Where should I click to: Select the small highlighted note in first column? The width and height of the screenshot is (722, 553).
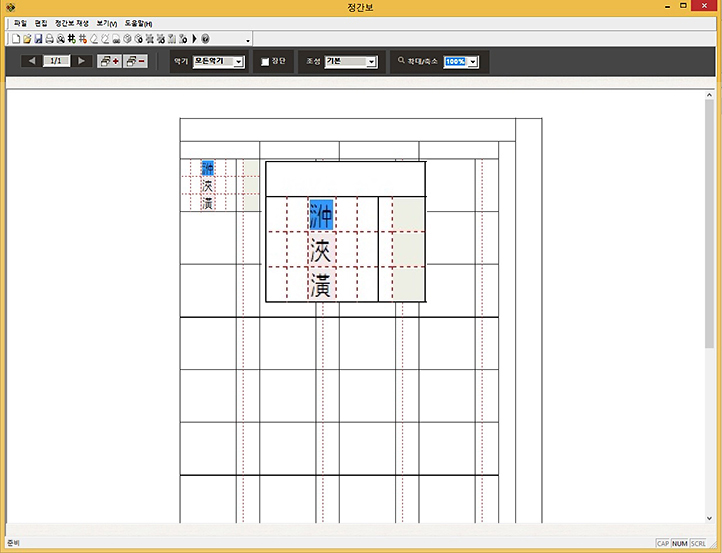(x=208, y=168)
